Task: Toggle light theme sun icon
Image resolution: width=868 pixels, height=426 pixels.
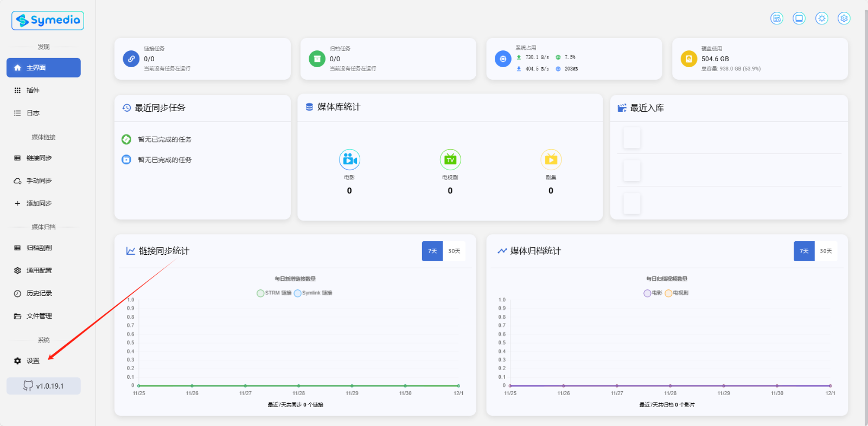Action: tap(822, 18)
